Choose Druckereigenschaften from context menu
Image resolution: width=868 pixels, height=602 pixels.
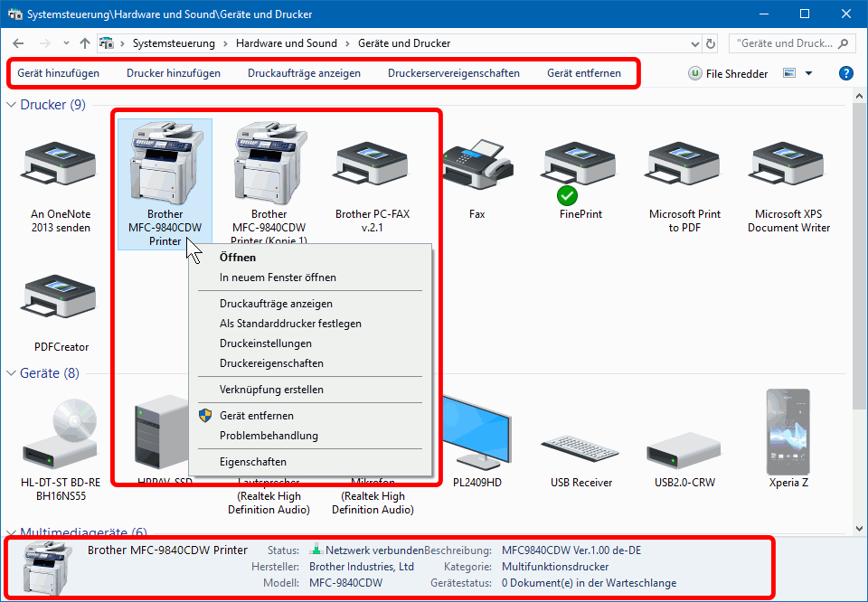[x=271, y=363]
